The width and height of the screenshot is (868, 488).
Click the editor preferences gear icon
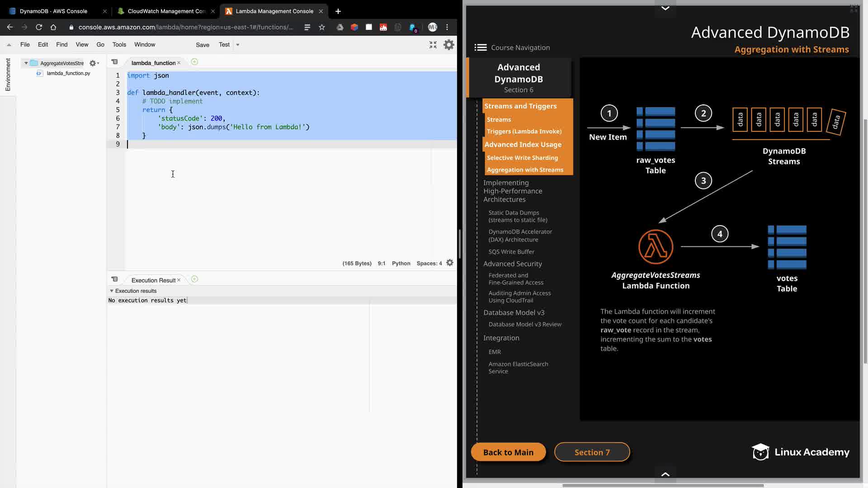[448, 45]
